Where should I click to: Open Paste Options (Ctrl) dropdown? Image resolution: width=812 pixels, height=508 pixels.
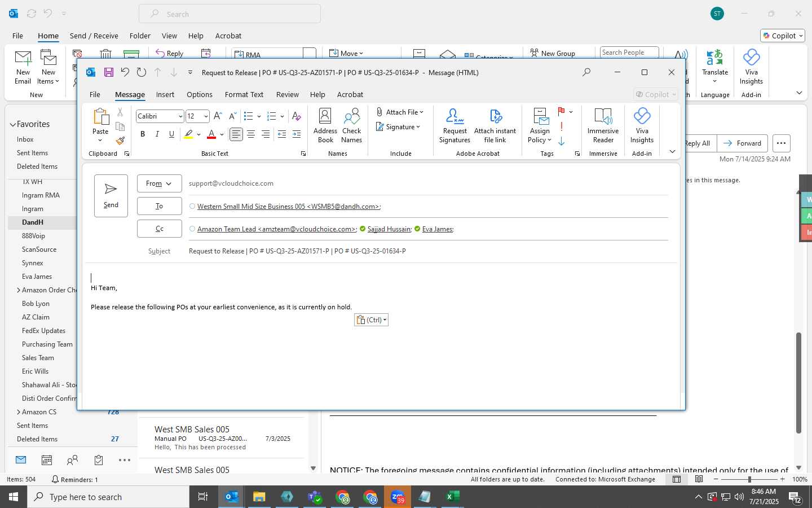[x=371, y=320]
